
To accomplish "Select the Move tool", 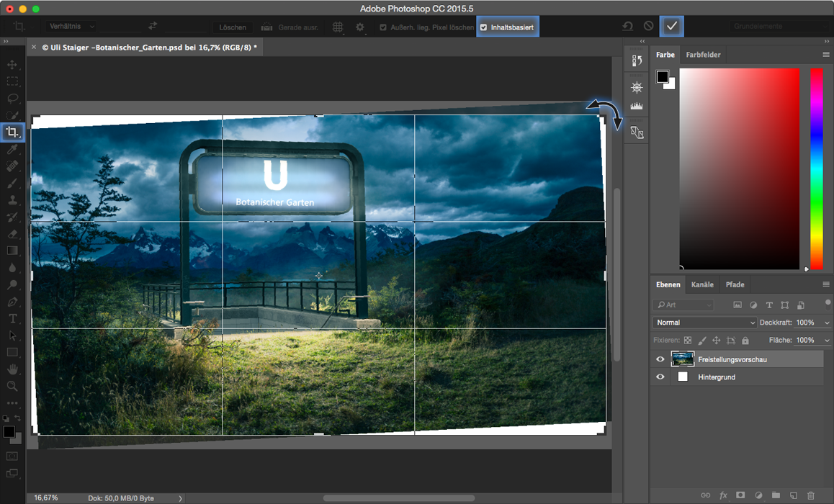I will pyautogui.click(x=12, y=64).
